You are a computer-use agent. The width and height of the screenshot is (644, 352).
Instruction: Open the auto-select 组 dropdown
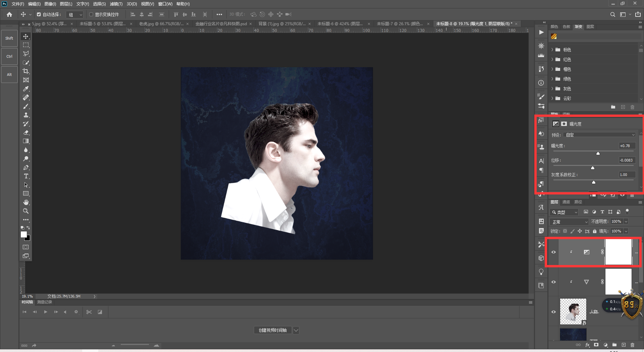coord(75,14)
